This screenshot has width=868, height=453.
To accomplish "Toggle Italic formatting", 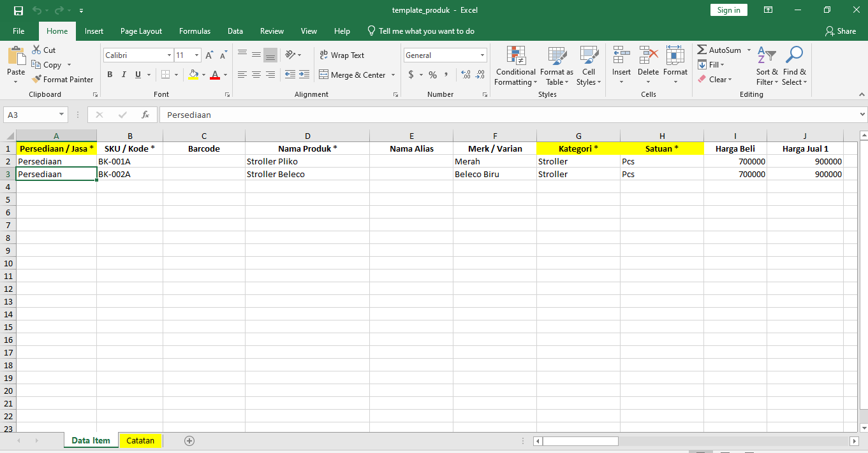I will click(x=124, y=75).
